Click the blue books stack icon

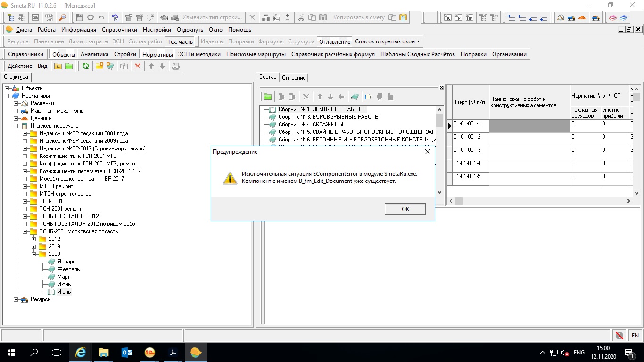coord(624,17)
